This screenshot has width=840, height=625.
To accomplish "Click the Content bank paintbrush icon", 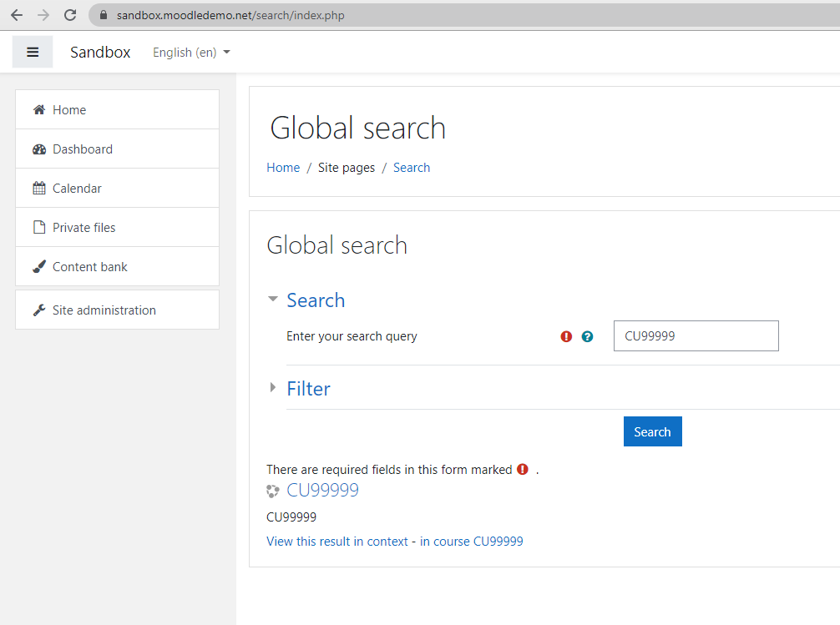I will click(39, 266).
